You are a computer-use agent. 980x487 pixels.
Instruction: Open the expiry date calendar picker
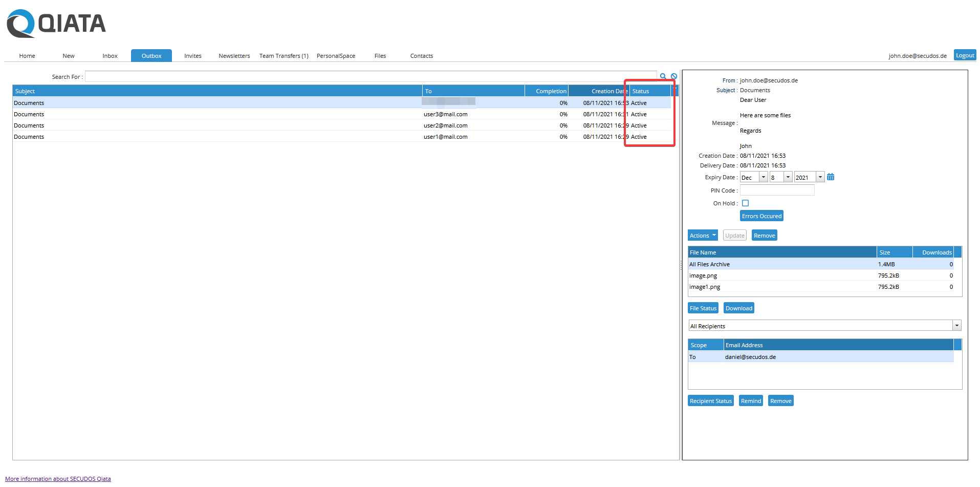click(x=831, y=177)
